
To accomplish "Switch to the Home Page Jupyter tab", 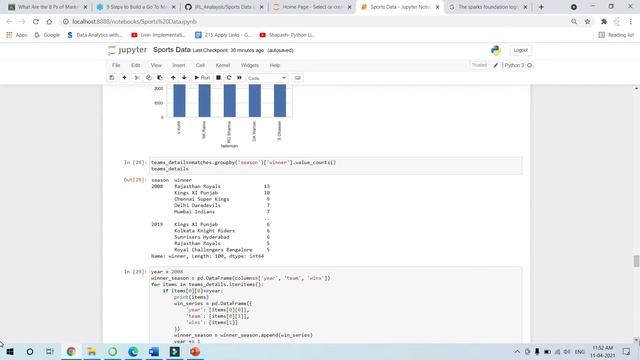I will (312, 7).
